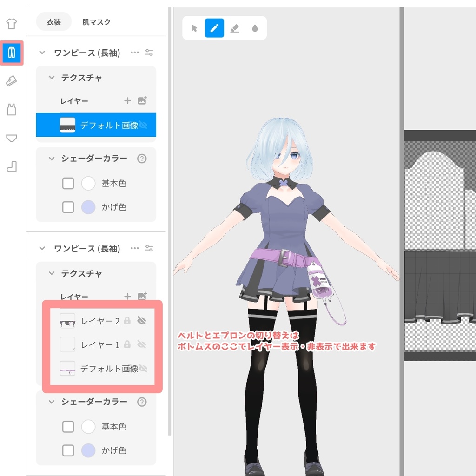Switch to the 肌マスク tab
The width and height of the screenshot is (476, 476).
click(x=96, y=21)
